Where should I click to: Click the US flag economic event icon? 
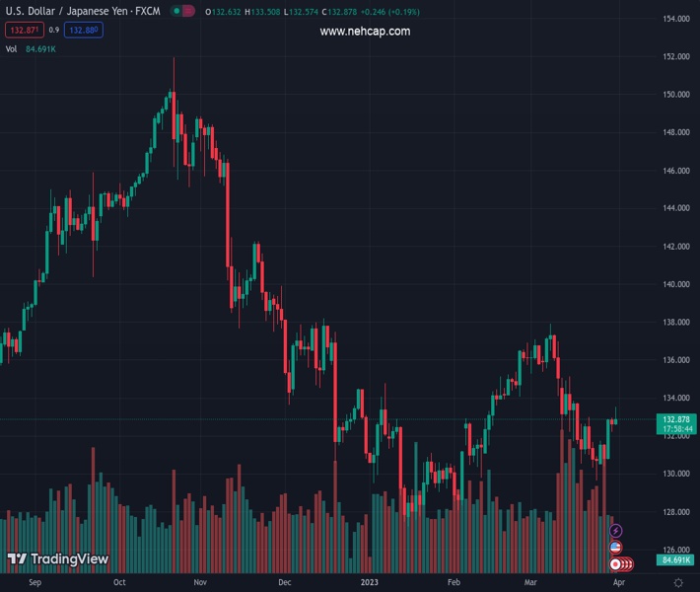click(x=616, y=547)
